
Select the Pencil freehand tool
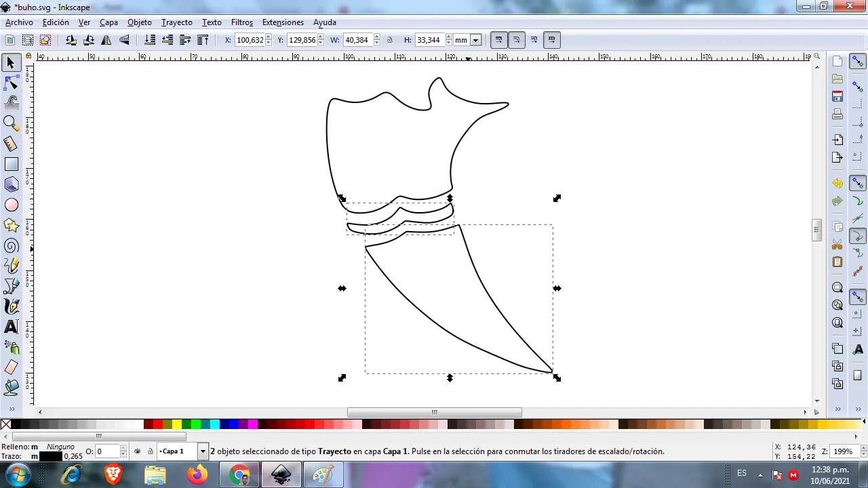[11, 266]
